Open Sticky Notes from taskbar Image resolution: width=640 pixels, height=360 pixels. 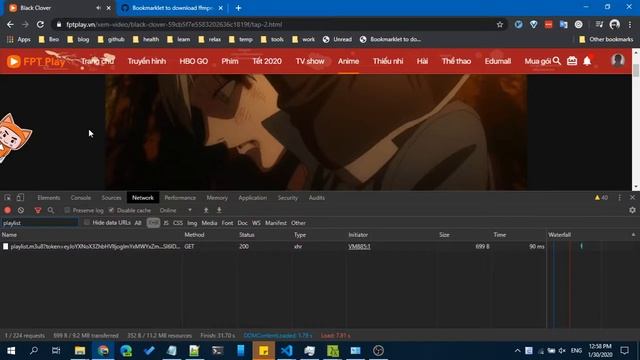[x=264, y=351]
